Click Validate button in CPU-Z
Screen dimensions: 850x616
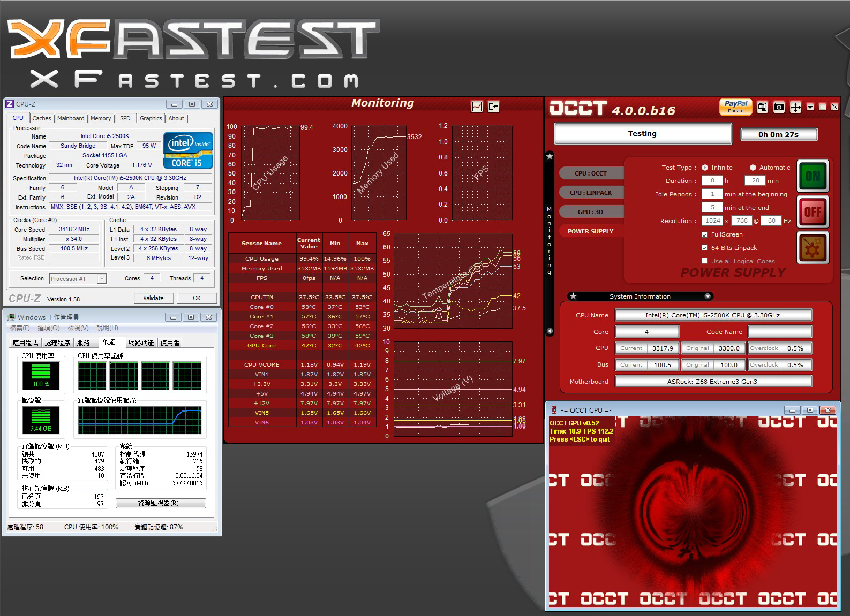tap(153, 298)
